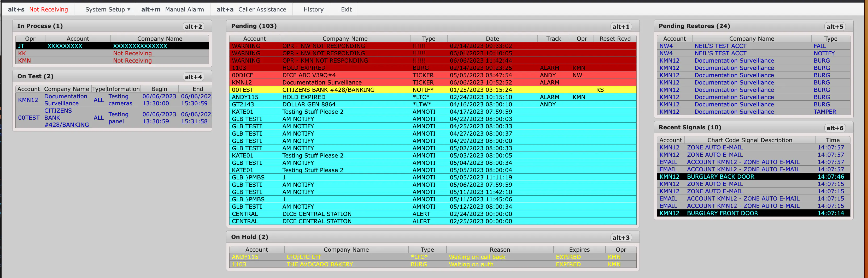Viewport: 868px width, 278px height.
Task: Click Pending table Date column header
Action: (x=492, y=39)
